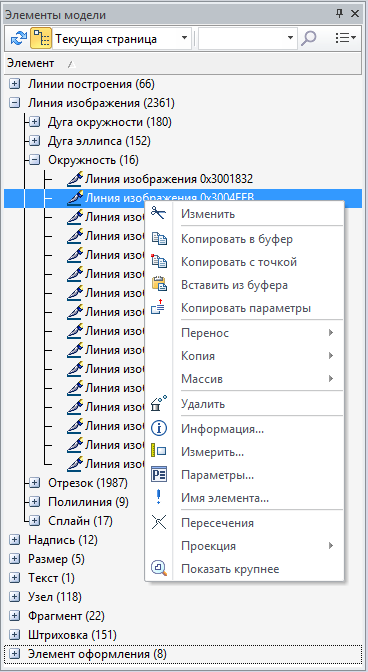Screen dimensions: 368x672
Task: Expand 'Размер (5)' node
Action: coord(15,559)
